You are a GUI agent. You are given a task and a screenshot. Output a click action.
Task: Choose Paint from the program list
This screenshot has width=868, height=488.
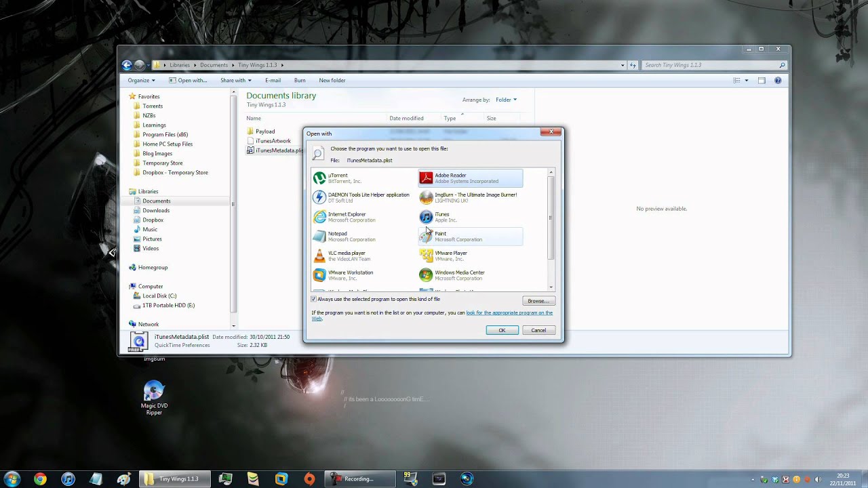pos(470,237)
